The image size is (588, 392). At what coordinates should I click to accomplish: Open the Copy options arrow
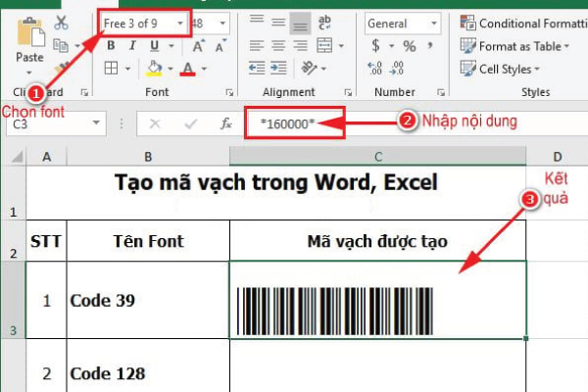pos(77,46)
